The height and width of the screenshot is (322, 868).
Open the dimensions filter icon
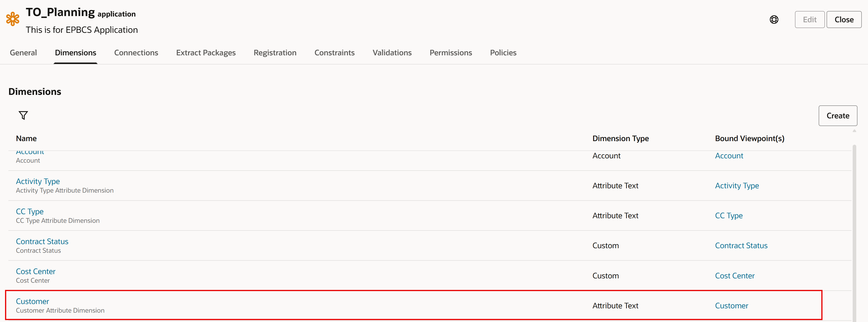pos(23,115)
